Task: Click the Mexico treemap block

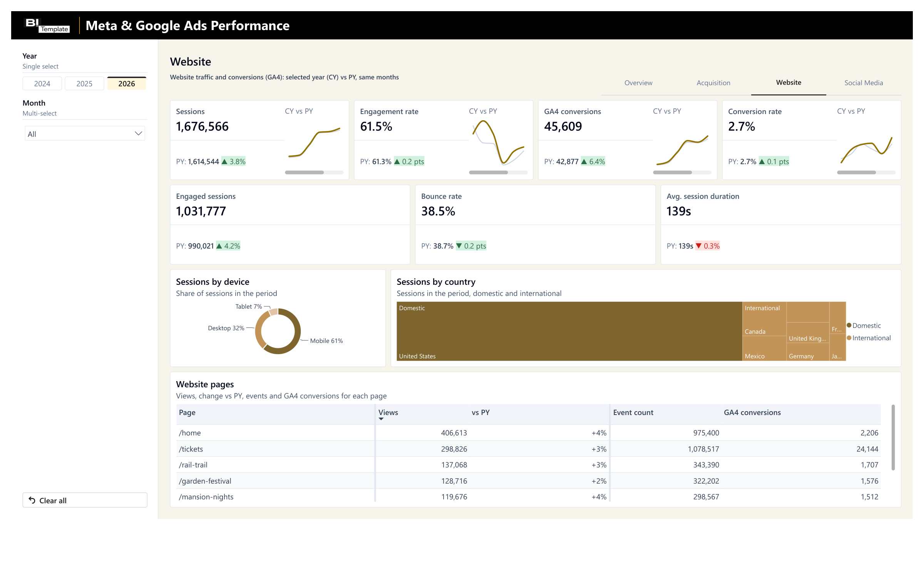Action: point(764,349)
